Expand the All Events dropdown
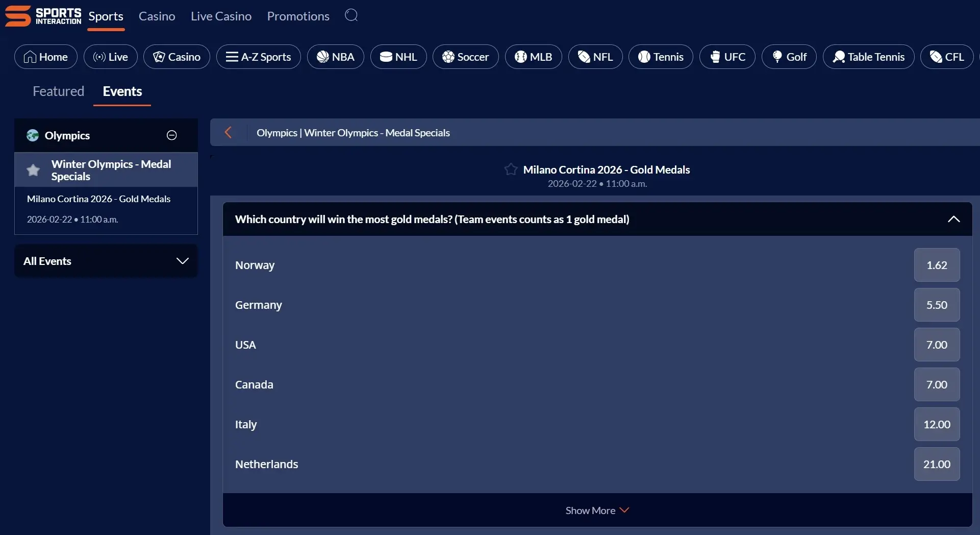The image size is (980, 535). coord(183,261)
